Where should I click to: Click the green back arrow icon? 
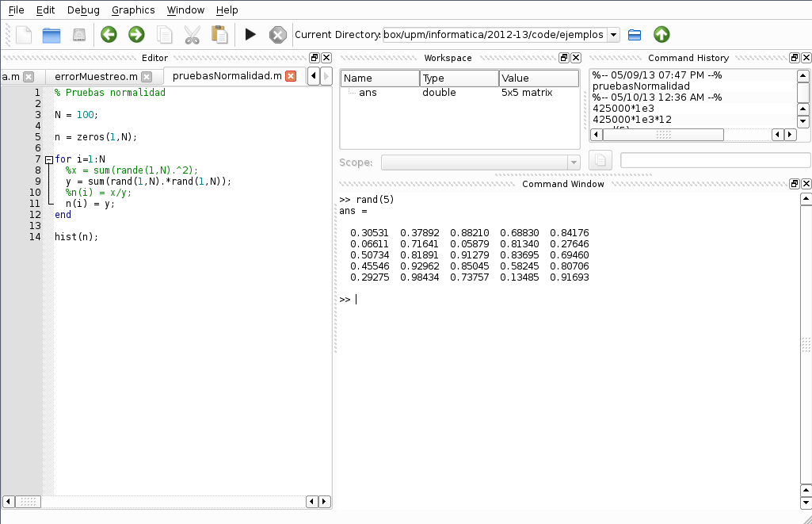click(x=109, y=35)
